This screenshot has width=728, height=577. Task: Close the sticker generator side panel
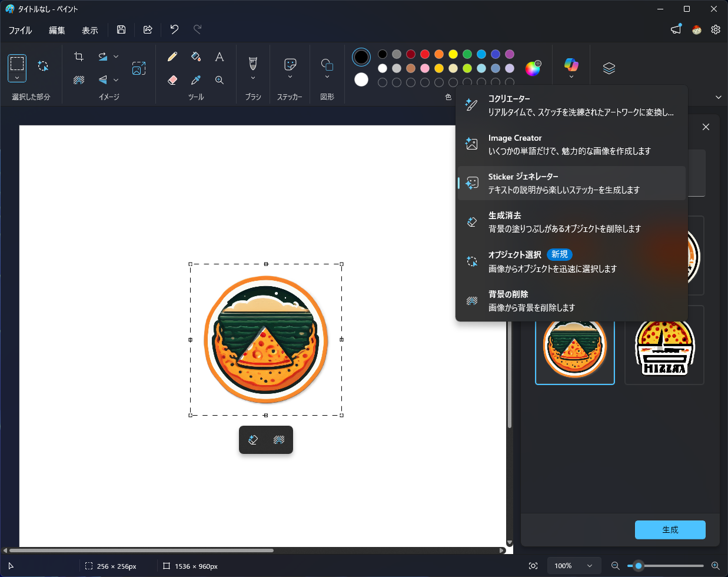[x=706, y=127]
